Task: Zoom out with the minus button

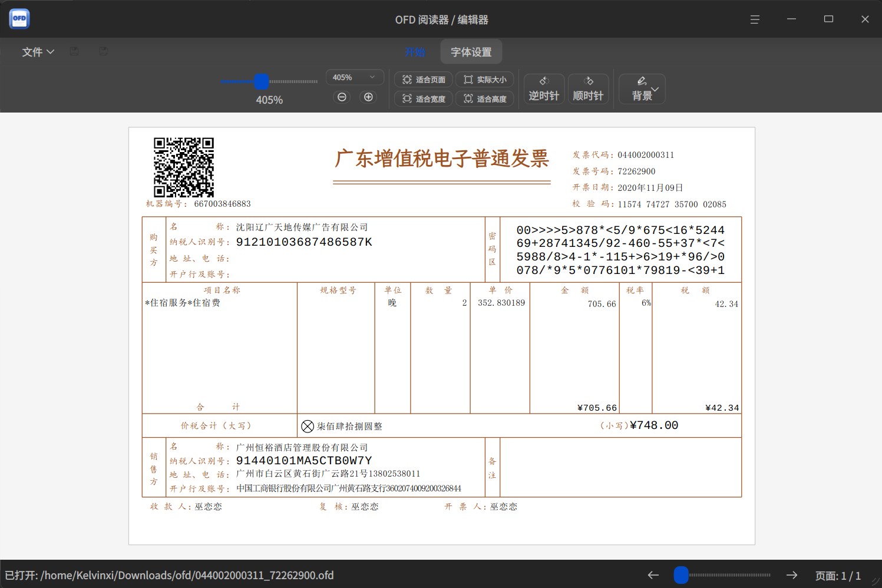Action: coord(342,97)
